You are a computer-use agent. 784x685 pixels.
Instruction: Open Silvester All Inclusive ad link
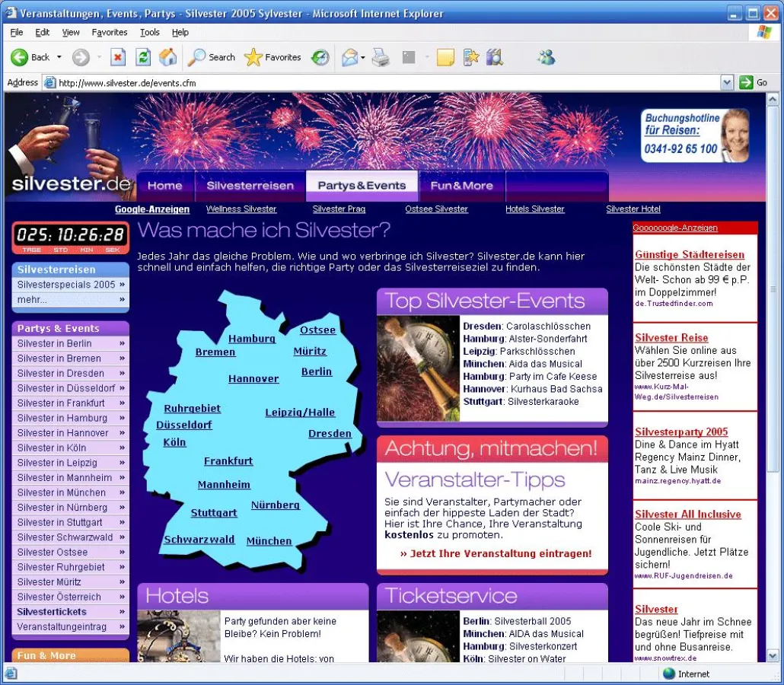(687, 514)
